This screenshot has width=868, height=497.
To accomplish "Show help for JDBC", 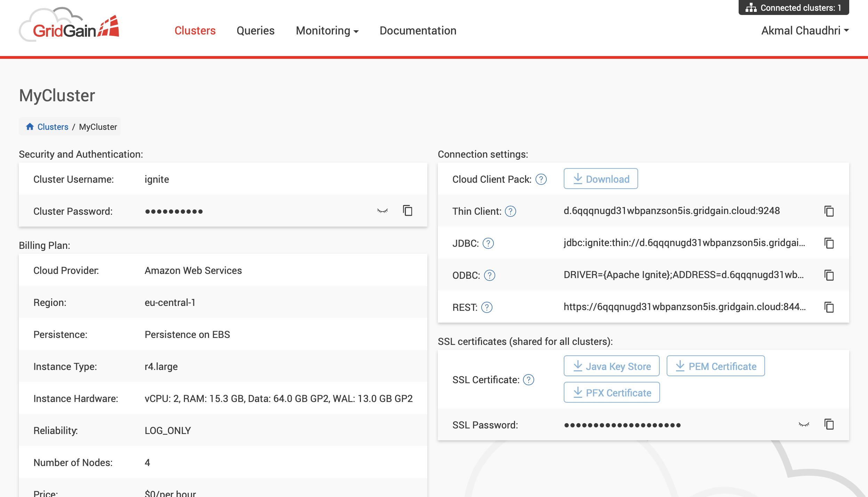I will (488, 243).
